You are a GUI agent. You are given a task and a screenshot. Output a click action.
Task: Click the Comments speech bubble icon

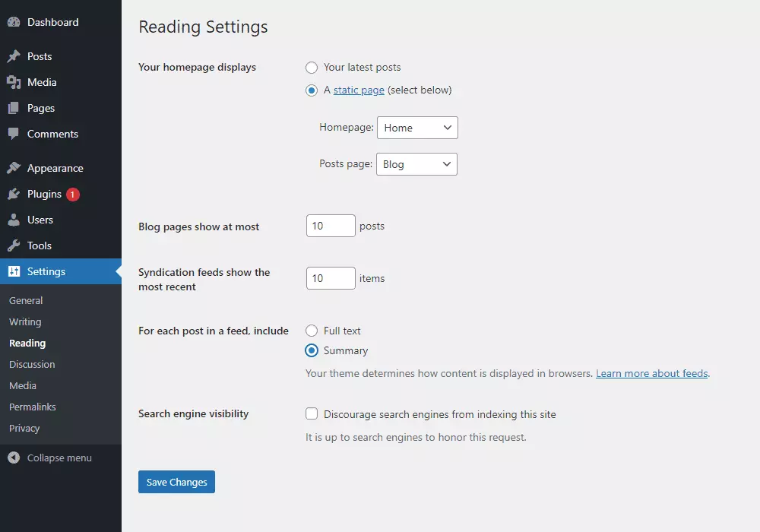pos(14,135)
